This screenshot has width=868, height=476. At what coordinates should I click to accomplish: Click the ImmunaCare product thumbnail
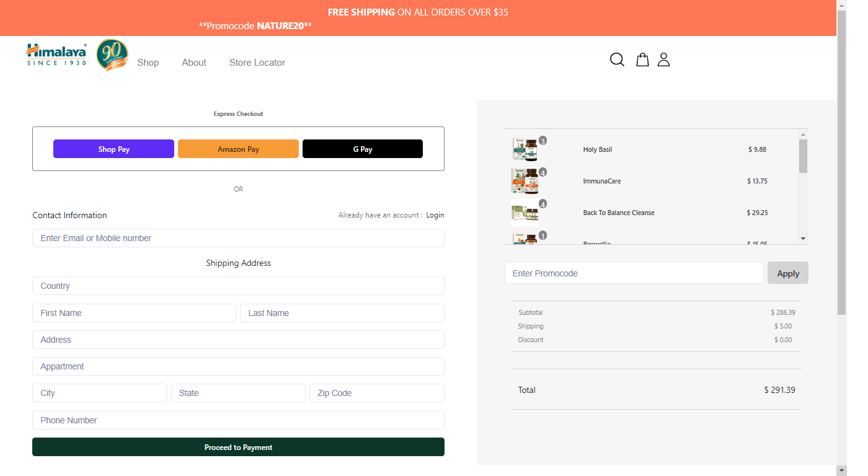coord(525,181)
